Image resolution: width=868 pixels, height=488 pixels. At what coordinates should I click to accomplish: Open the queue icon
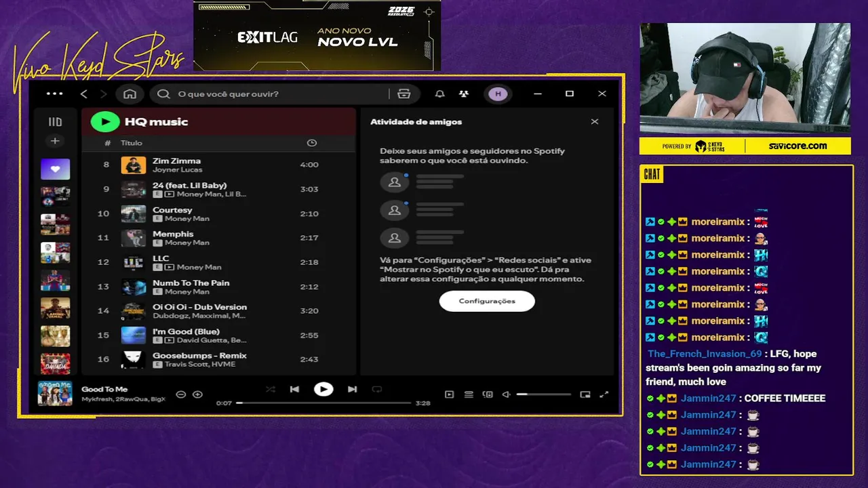click(469, 394)
